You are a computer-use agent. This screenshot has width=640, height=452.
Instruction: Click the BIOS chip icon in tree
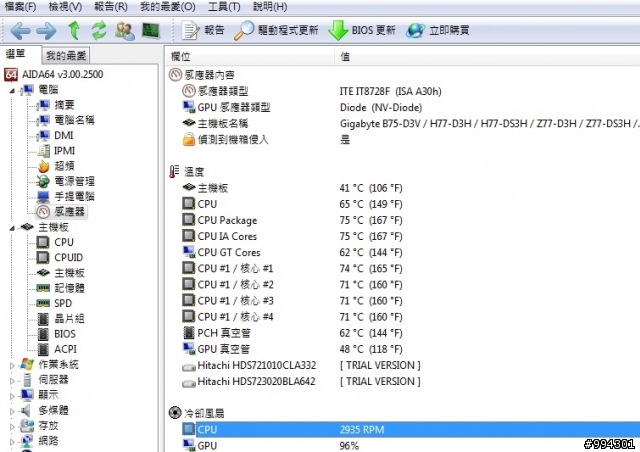tap(43, 334)
